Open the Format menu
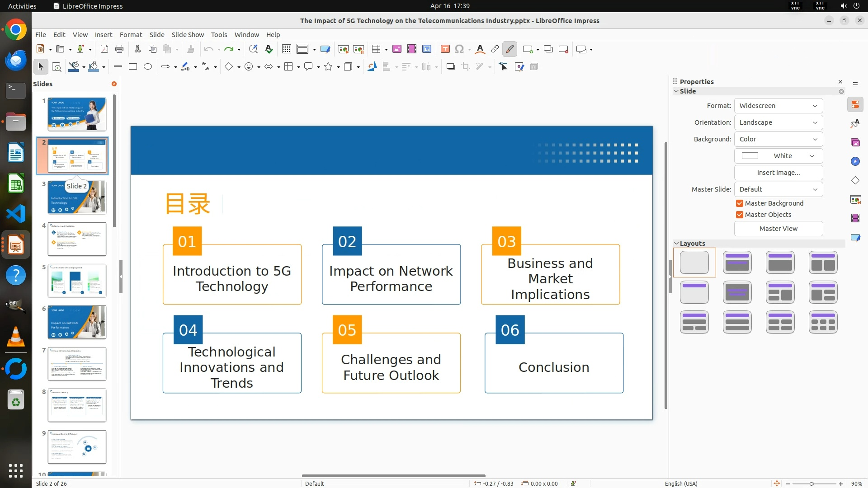Image resolution: width=868 pixels, height=488 pixels. [x=131, y=35]
